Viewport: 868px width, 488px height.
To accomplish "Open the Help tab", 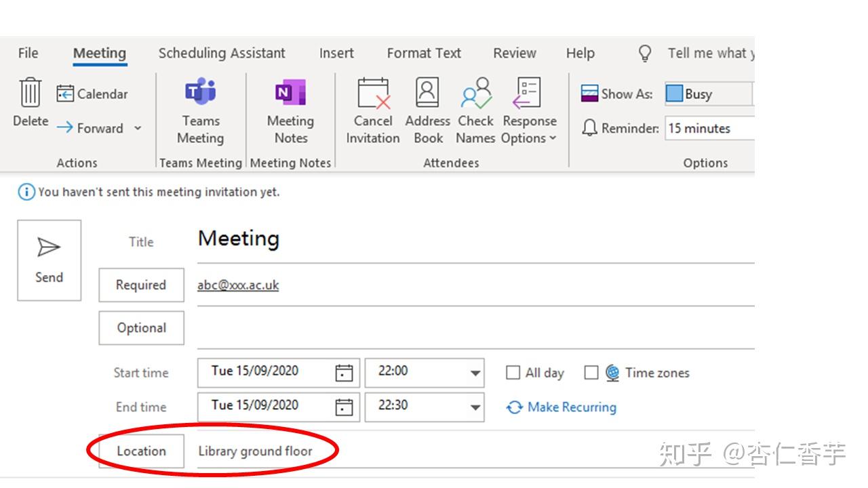I will [580, 53].
